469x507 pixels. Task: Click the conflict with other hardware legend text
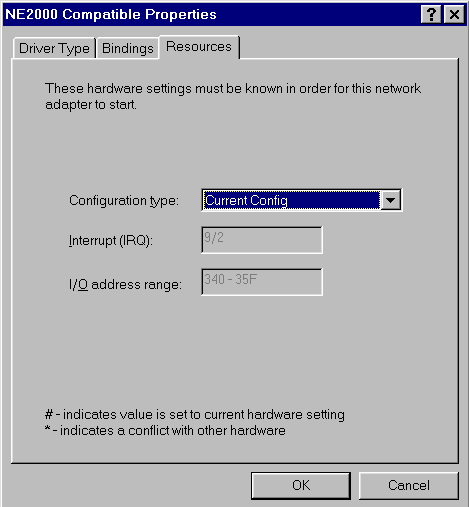click(x=165, y=431)
